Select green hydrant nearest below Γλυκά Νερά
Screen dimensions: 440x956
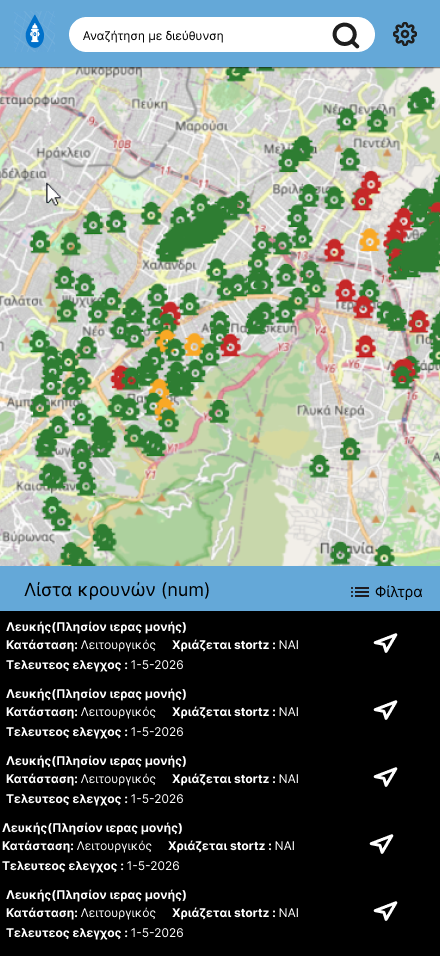coord(350,449)
